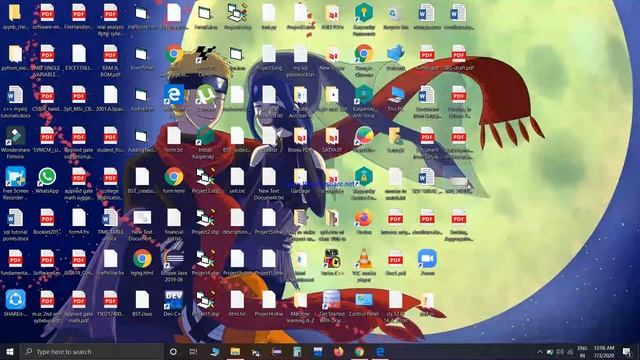Select the Project4.vbw file
Viewport: 640px width, 360px height.
click(269, 303)
